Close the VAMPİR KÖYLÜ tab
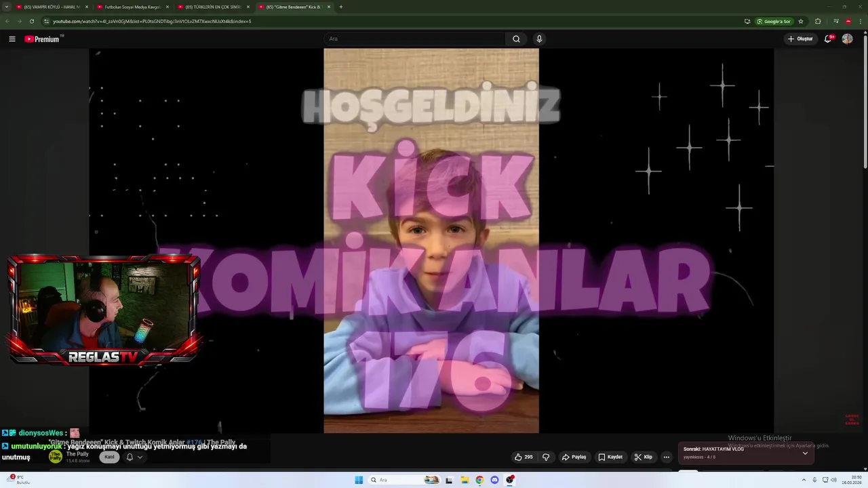Viewport: 868px width, 488px height. coord(87,7)
